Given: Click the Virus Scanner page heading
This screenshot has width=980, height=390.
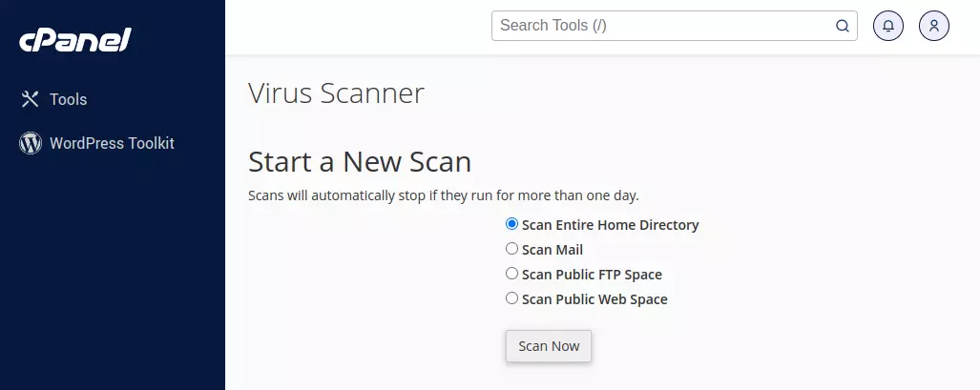Looking at the screenshot, I should tap(336, 93).
